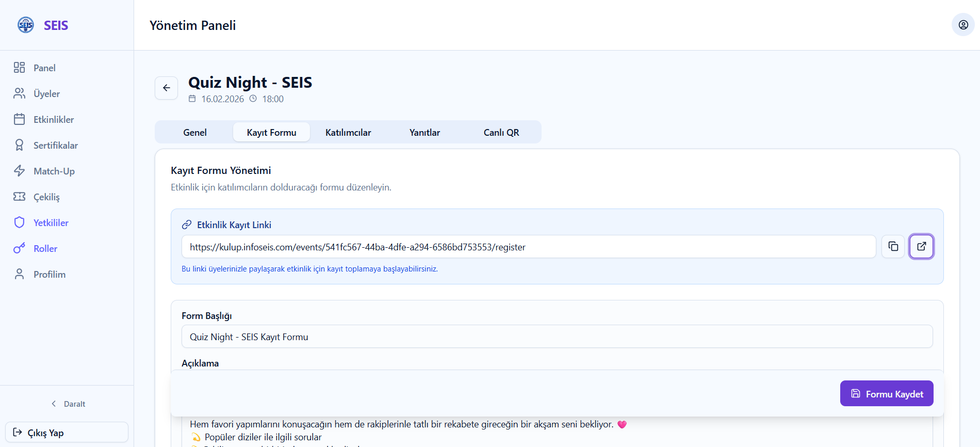Click the Form Başlığı input field
Viewport: 980px width, 447px height.
[557, 337]
